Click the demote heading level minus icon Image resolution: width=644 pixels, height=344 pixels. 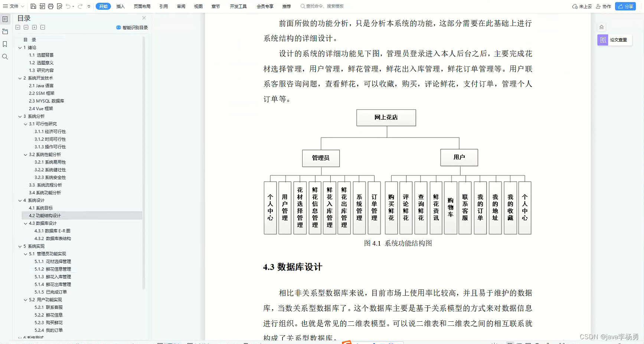point(43,27)
